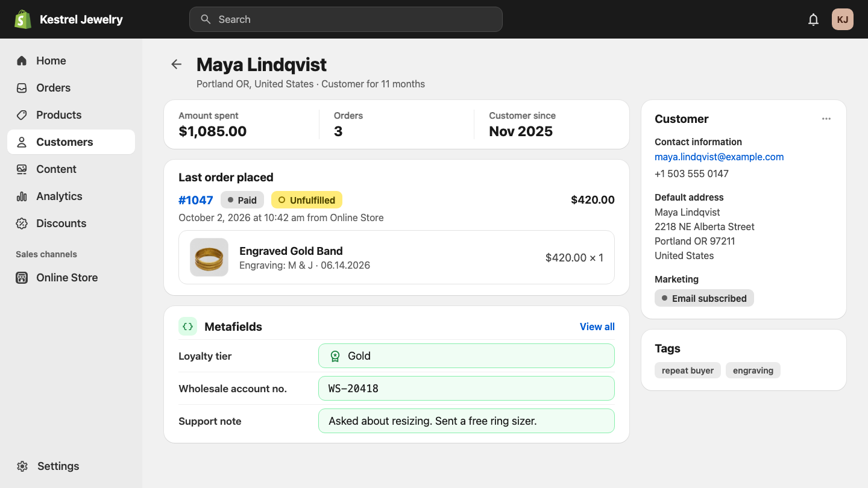Click the Engraving: M & J · 06.14.2026 text
868x488 pixels.
pos(305,265)
